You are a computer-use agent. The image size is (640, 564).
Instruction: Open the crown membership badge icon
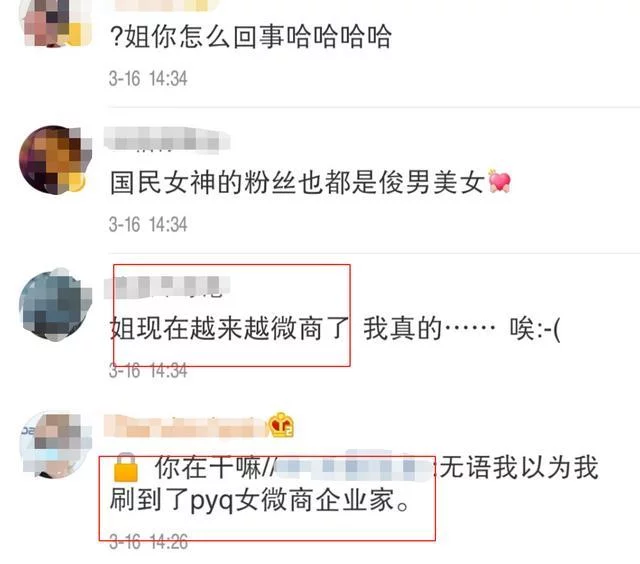(x=281, y=425)
